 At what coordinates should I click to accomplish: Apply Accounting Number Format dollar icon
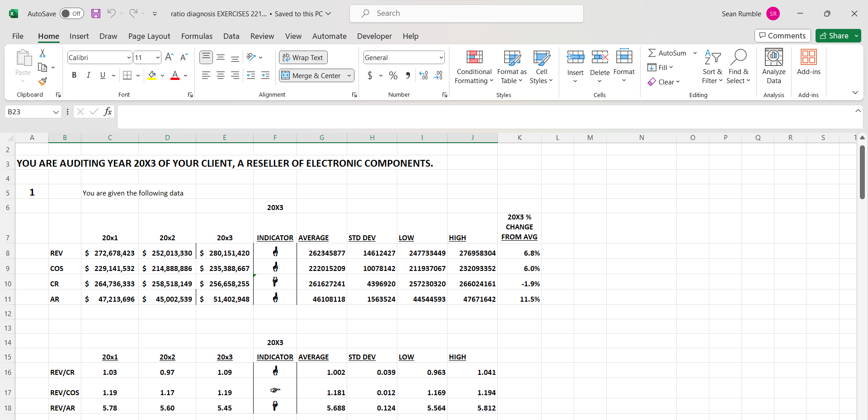pyautogui.click(x=370, y=75)
